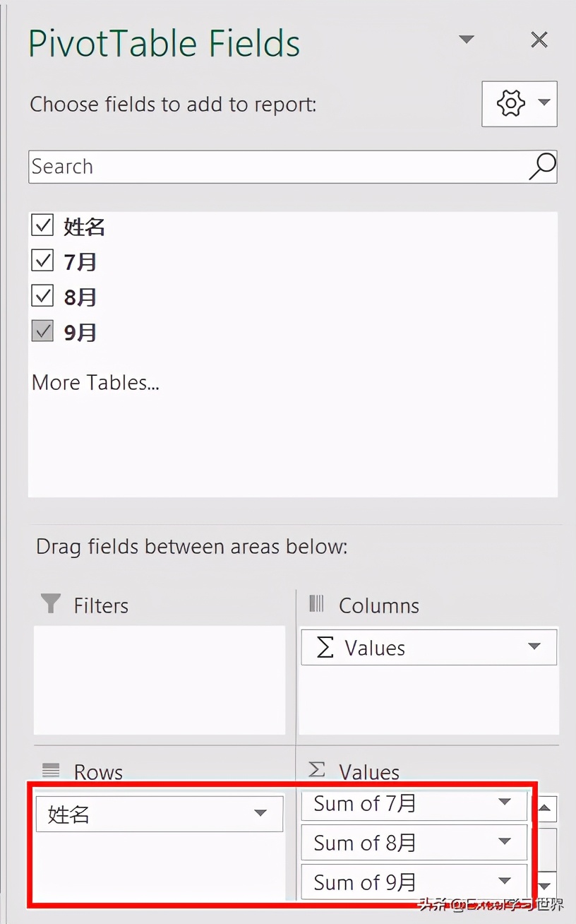Click the Filters funnel icon
The width and height of the screenshot is (576, 924).
(x=51, y=604)
